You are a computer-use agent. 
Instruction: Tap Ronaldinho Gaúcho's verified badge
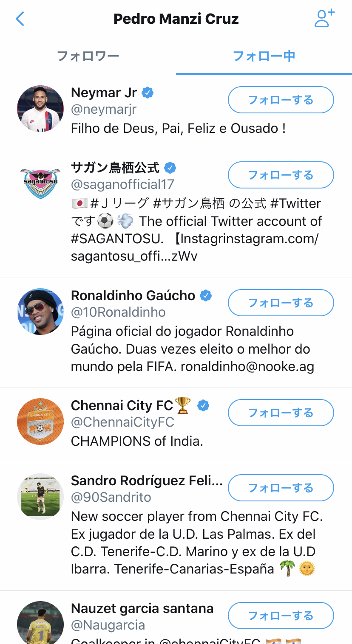206,295
